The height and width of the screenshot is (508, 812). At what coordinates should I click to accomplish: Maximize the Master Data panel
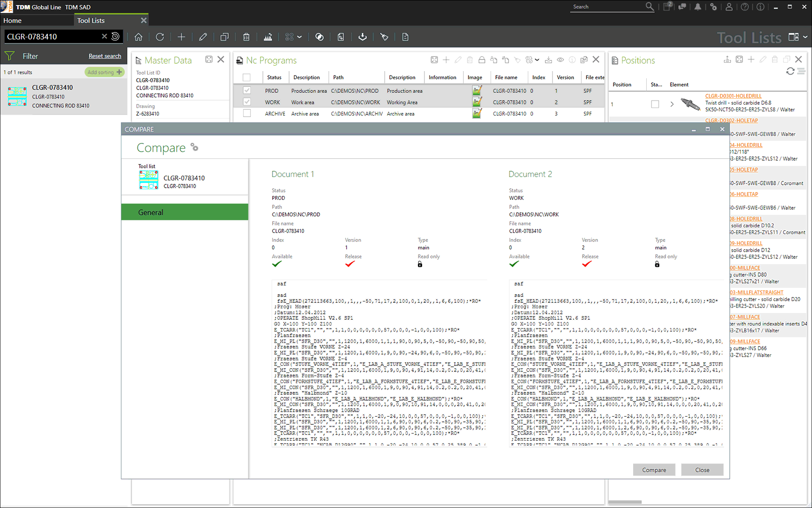click(209, 60)
